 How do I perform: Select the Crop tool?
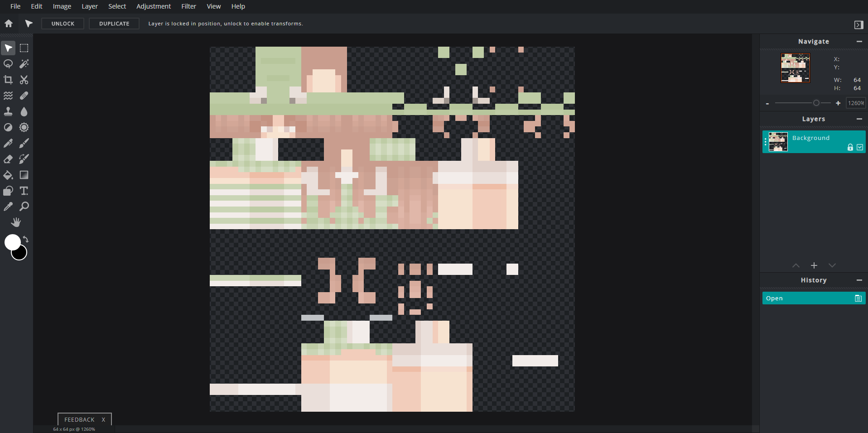pos(8,80)
